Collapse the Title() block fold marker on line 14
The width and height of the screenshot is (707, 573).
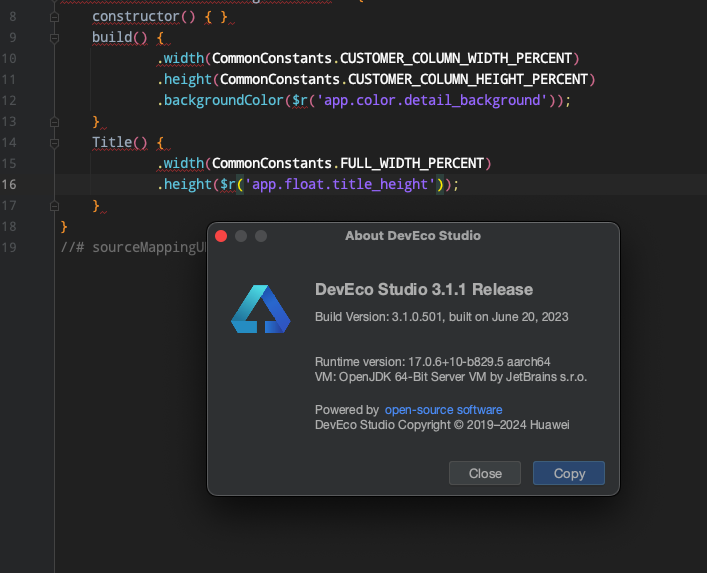click(x=54, y=143)
